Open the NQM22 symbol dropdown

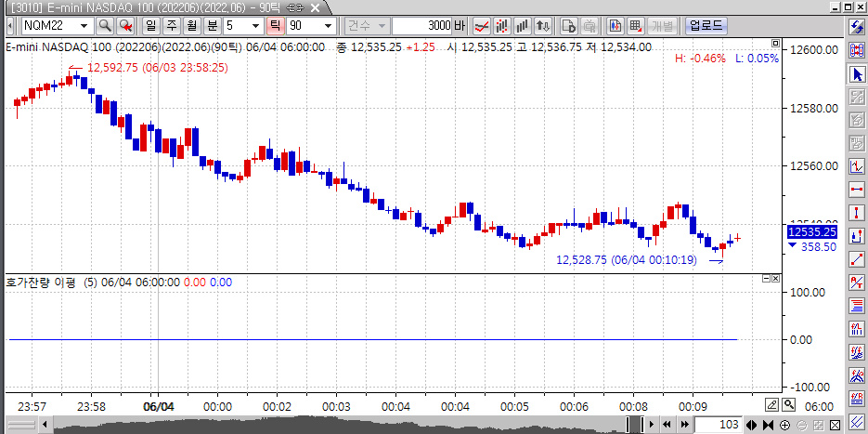coord(84,25)
